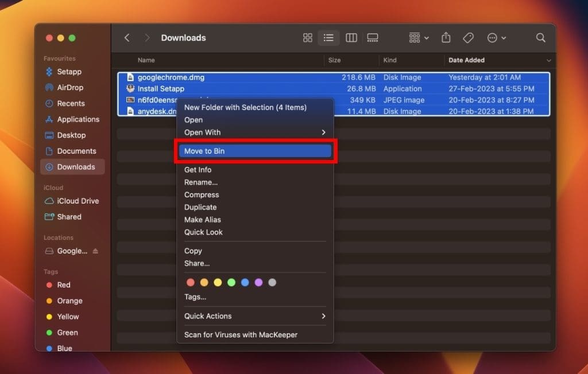Switch to icon grid view

pos(308,38)
